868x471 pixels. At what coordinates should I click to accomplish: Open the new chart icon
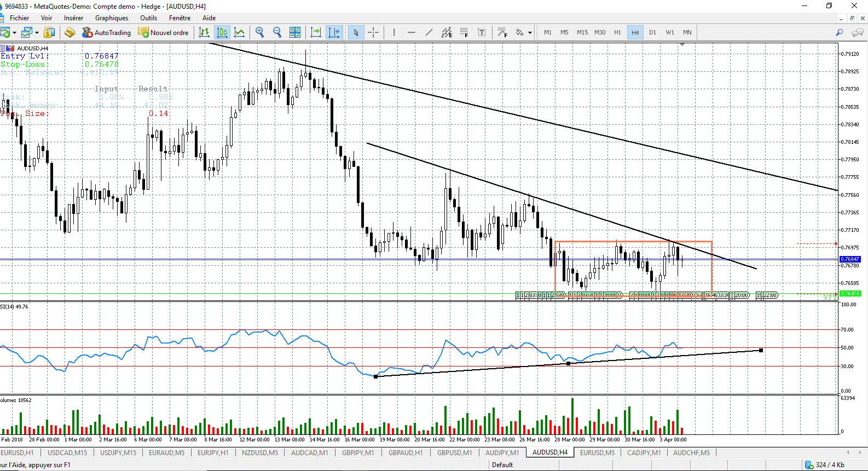pos(5,33)
